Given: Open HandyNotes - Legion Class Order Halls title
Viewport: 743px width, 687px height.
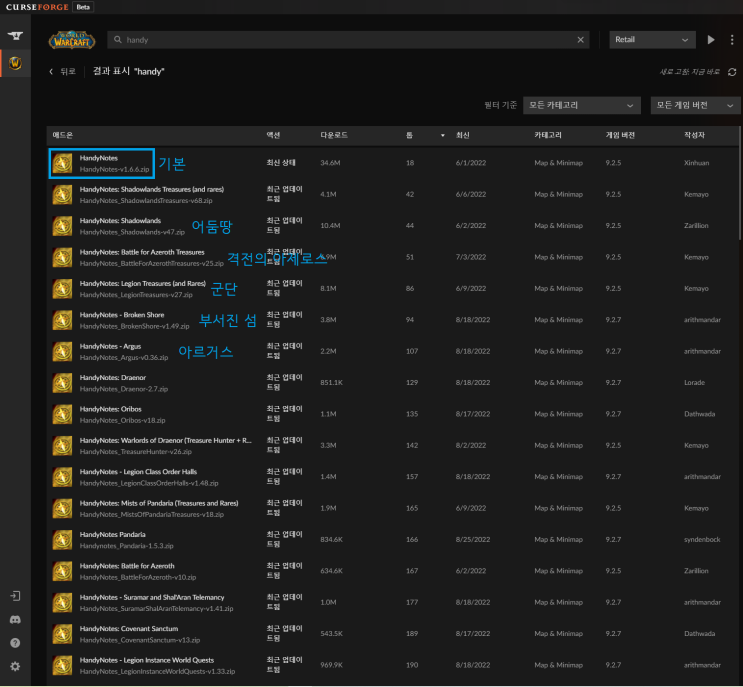Looking at the screenshot, I should [x=138, y=472].
